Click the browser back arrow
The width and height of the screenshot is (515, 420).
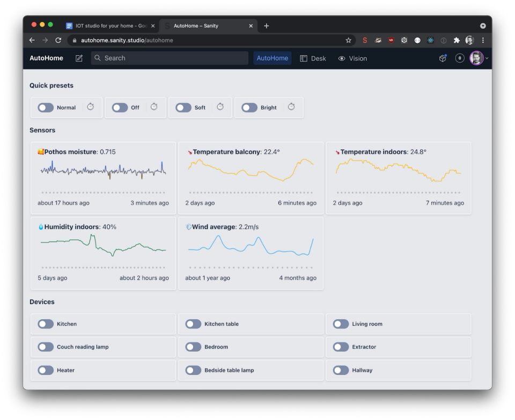point(32,40)
